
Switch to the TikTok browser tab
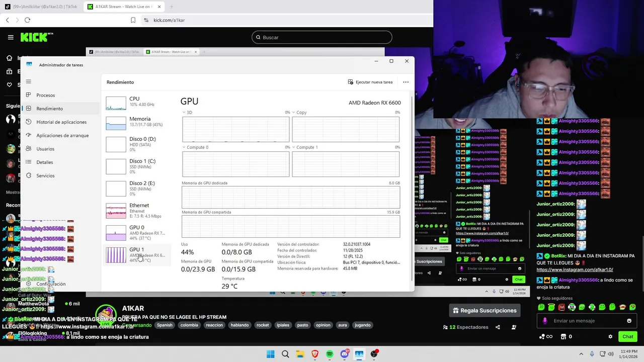point(41,7)
